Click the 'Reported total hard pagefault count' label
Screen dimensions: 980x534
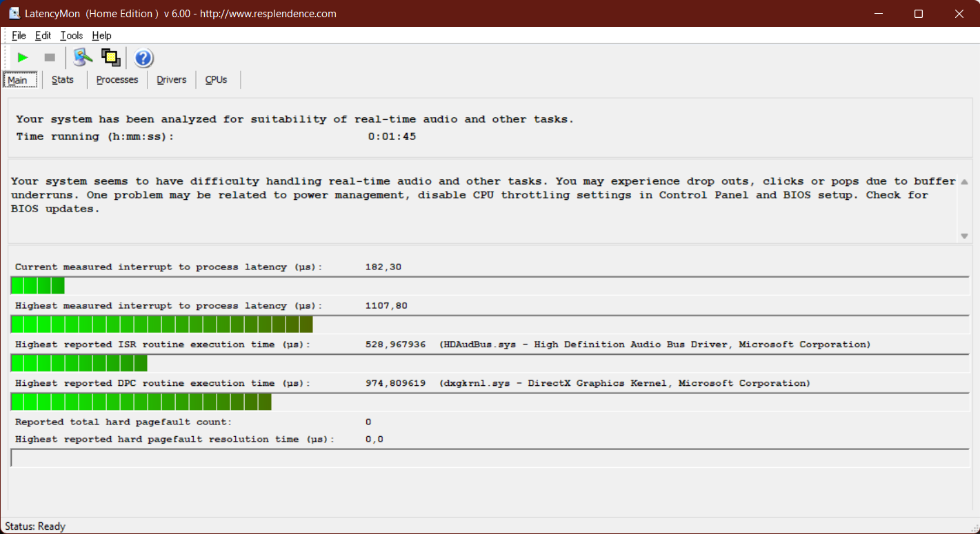(123, 422)
